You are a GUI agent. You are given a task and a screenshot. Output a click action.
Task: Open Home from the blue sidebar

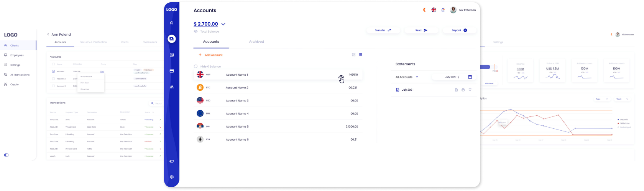(171, 23)
